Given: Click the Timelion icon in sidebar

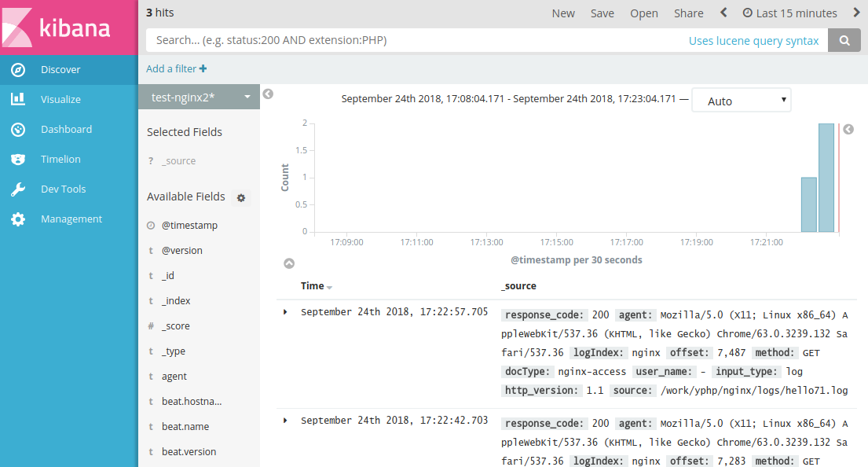Looking at the screenshot, I should (18, 160).
